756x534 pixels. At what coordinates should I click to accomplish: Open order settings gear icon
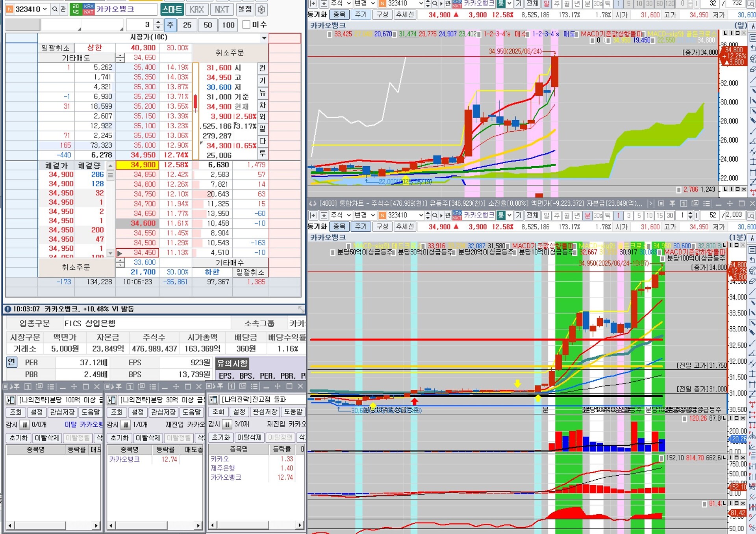(261, 9)
